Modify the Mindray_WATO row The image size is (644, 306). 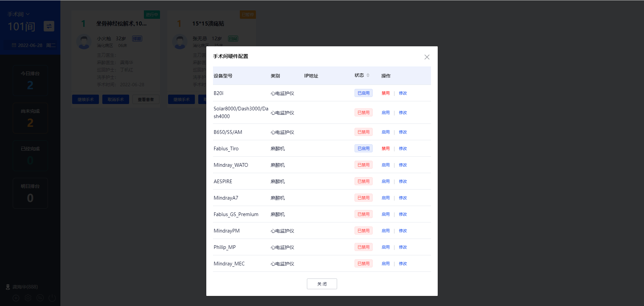tap(402, 165)
